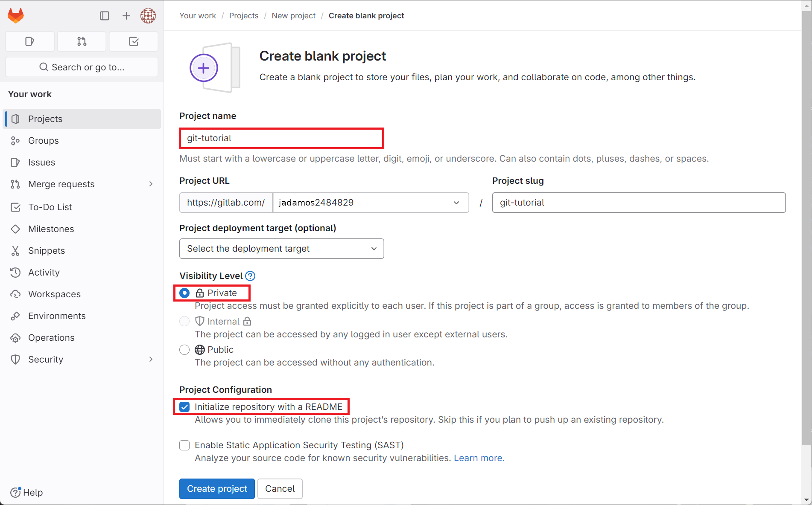Click the Workspaces cloud icon

pyautogui.click(x=16, y=294)
